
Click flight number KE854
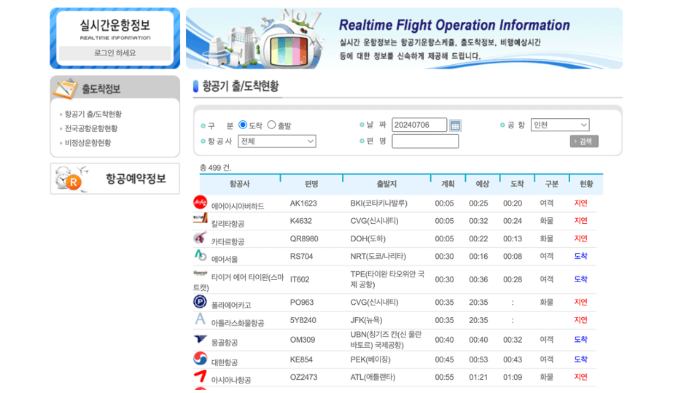(301, 360)
